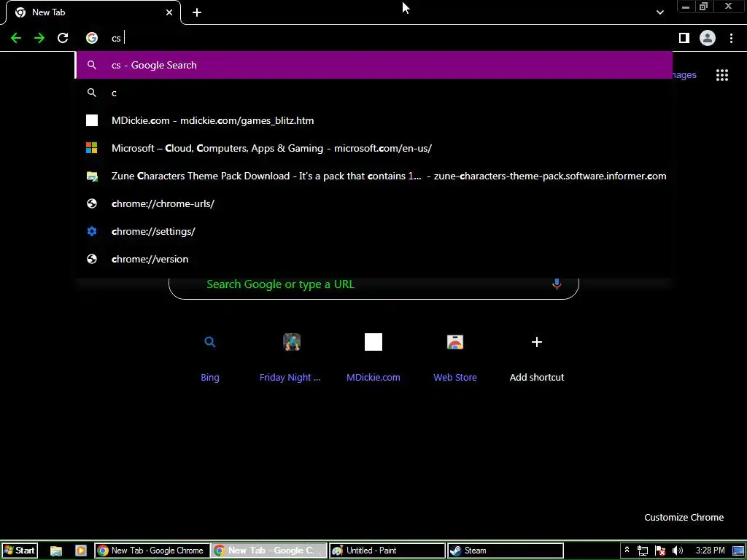Open the Google apps grid icon
747x560 pixels.
click(x=722, y=75)
